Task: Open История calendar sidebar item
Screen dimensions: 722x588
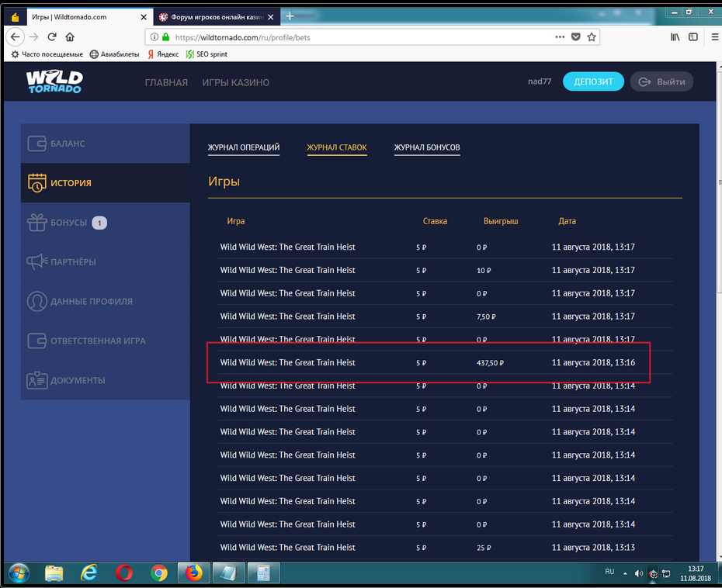Action: point(106,182)
